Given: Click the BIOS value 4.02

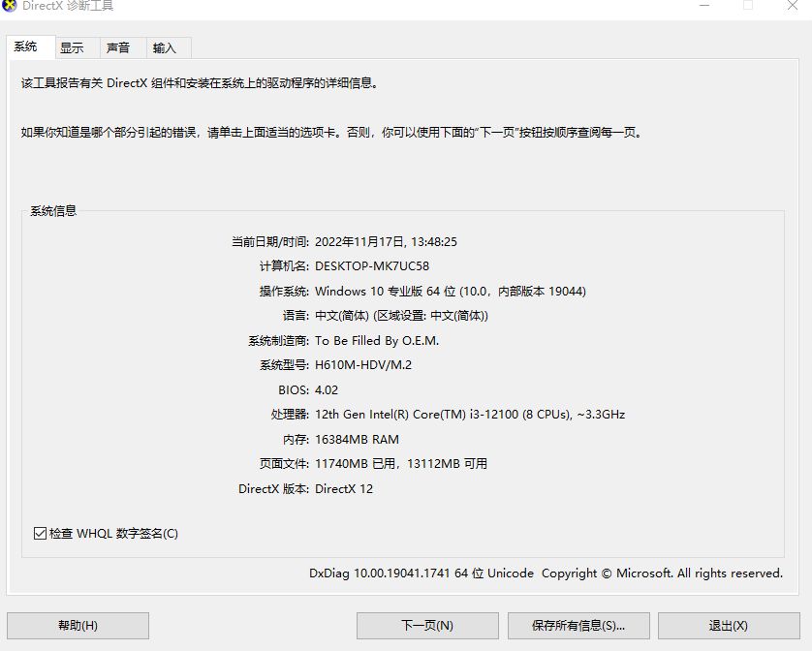Looking at the screenshot, I should [x=327, y=390].
